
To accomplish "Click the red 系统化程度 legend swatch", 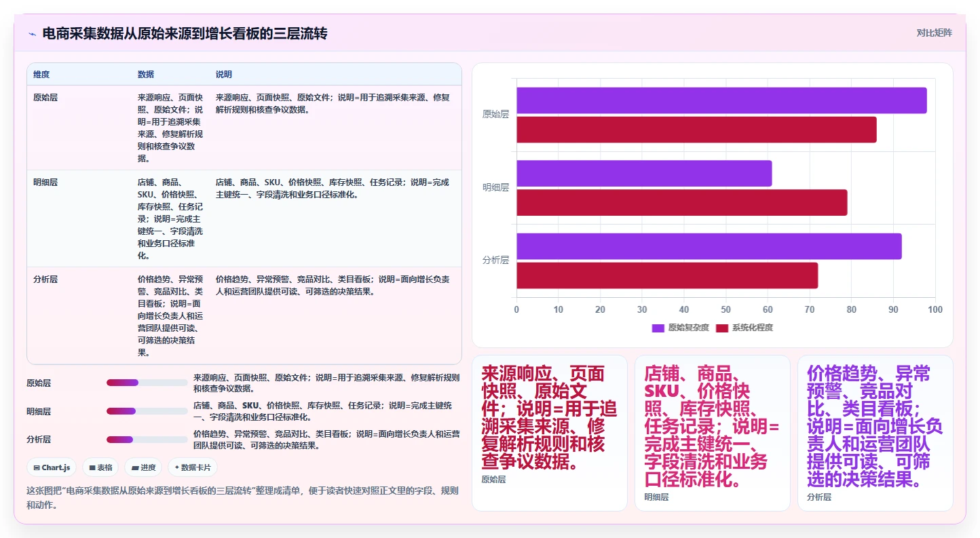I will (722, 328).
